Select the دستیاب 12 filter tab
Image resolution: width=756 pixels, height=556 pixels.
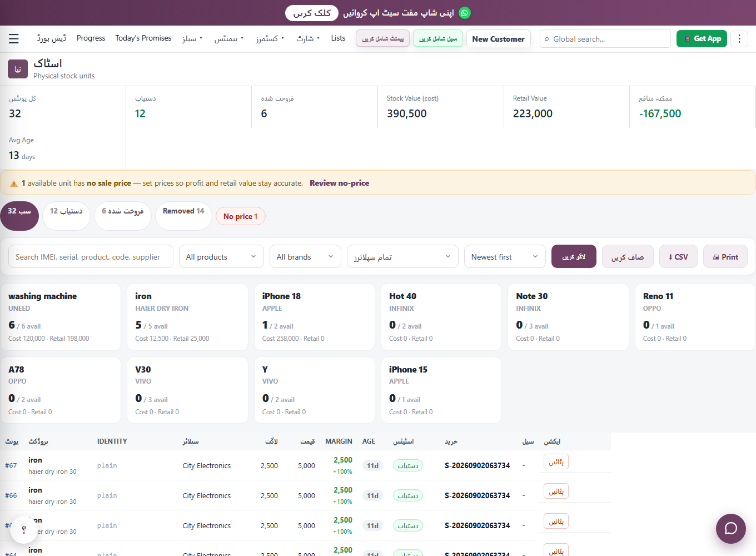pos(66,216)
